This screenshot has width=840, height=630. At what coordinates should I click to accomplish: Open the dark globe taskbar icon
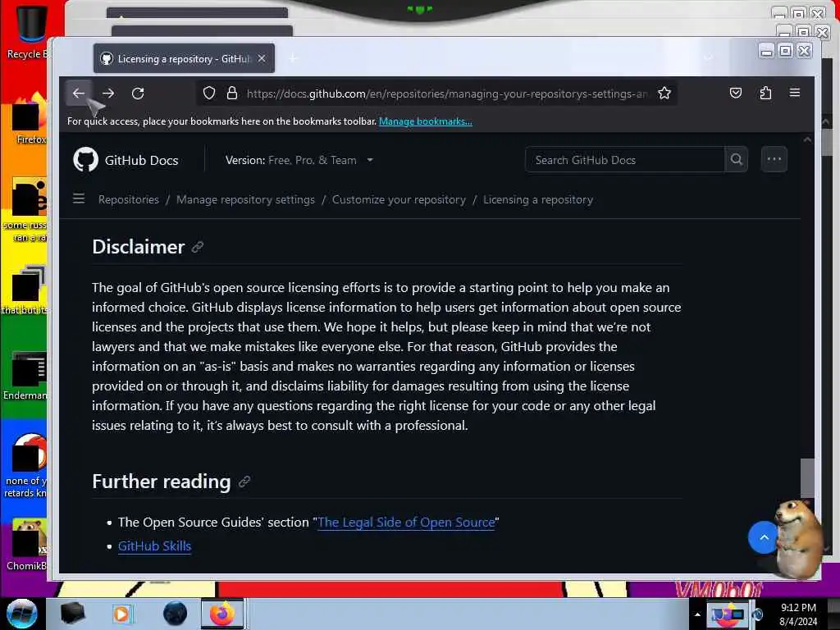[175, 614]
